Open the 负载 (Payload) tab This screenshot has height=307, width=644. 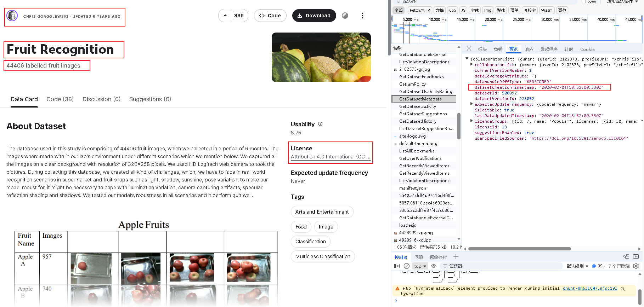coord(498,49)
